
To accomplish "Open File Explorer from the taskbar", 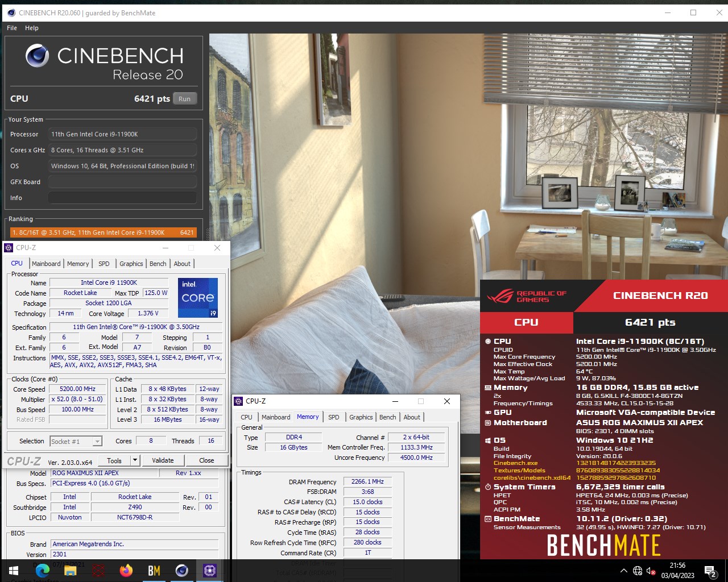I will [71, 571].
